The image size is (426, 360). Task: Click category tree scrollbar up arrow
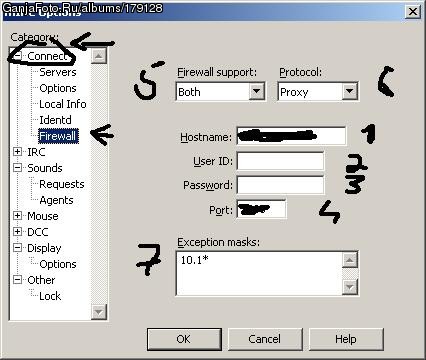[99, 55]
